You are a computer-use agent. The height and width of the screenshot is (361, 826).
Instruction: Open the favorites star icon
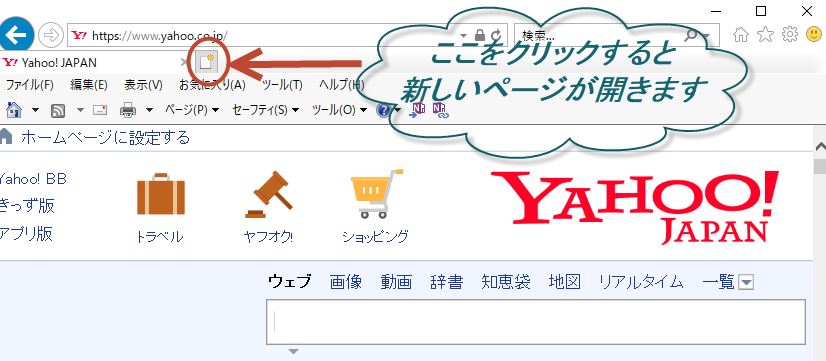coord(765,35)
